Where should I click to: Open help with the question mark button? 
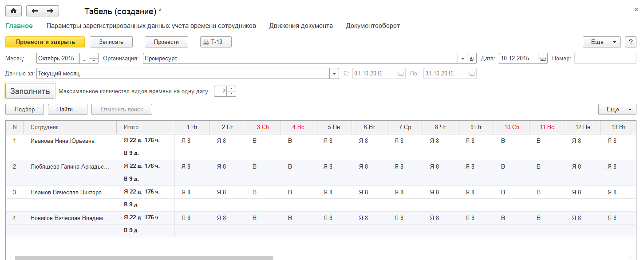(x=631, y=42)
